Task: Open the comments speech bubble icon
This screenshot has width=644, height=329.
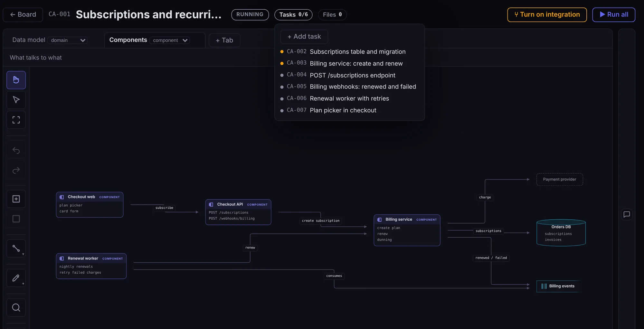Action: [x=627, y=215]
